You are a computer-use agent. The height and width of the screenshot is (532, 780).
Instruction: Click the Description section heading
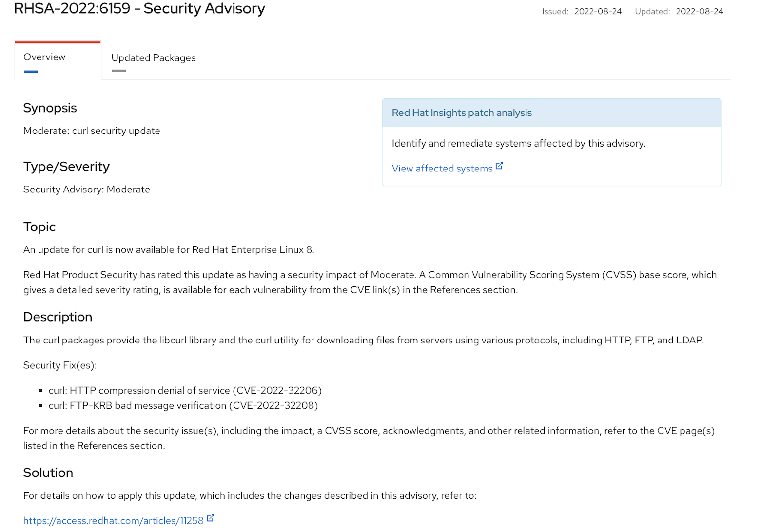(57, 317)
